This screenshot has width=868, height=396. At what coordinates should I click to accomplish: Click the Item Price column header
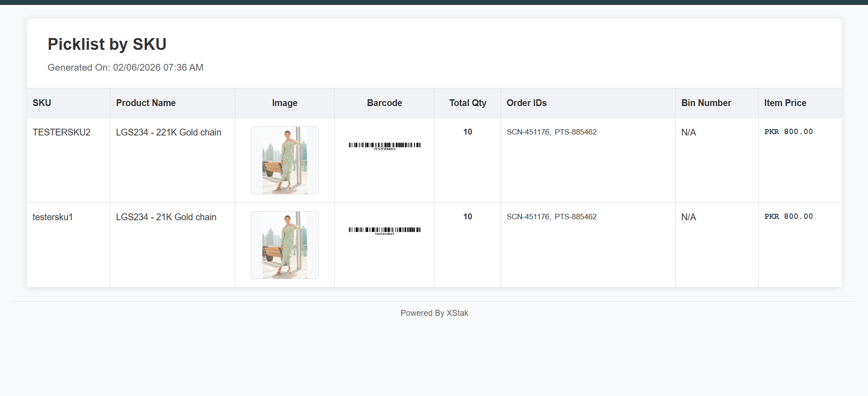[x=785, y=103]
